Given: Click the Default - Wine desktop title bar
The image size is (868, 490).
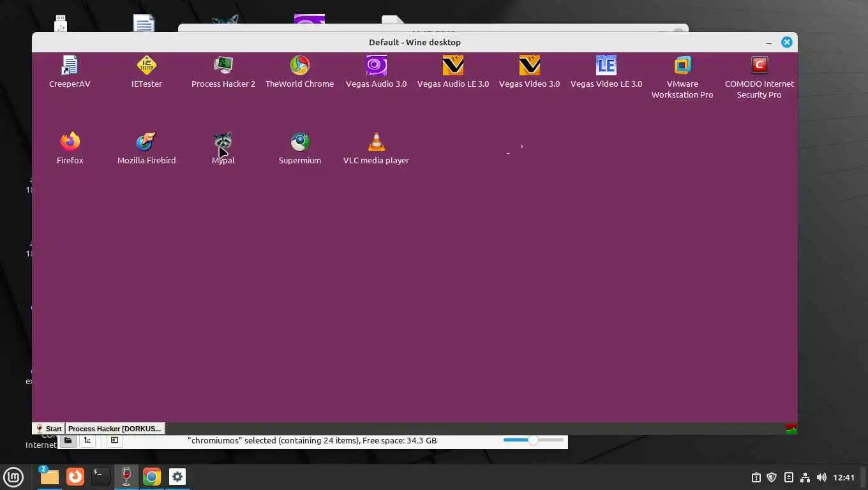Looking at the screenshot, I should [x=415, y=42].
